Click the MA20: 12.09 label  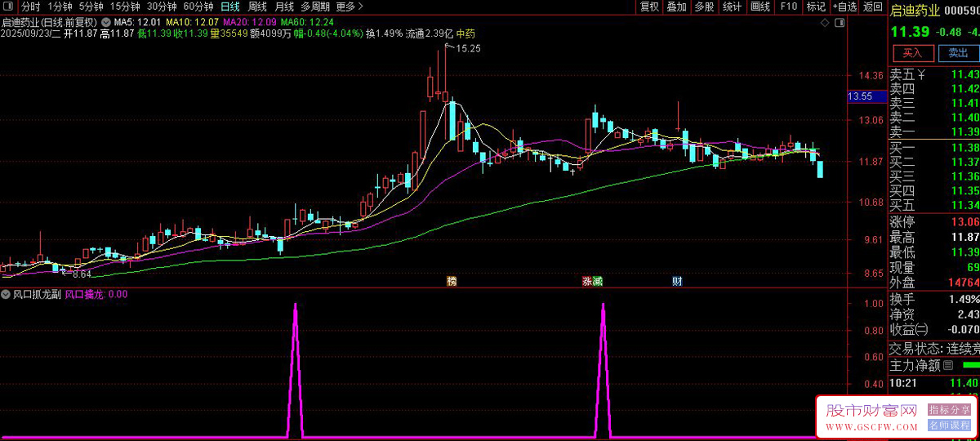tap(248, 20)
